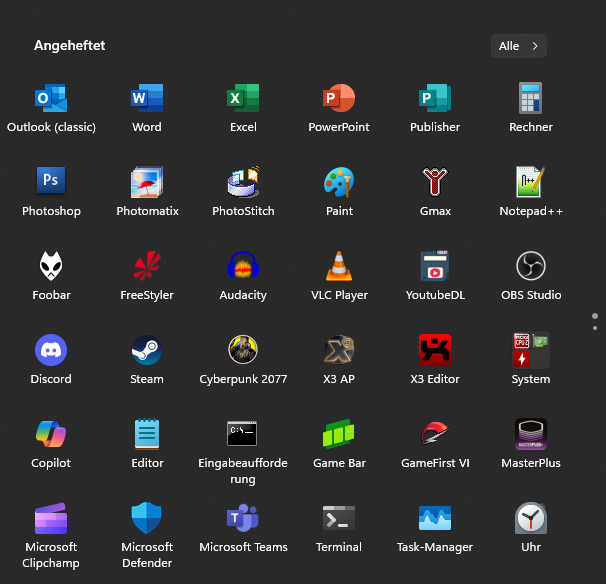Open VLC Player
This screenshot has width=606, height=584.
339,266
